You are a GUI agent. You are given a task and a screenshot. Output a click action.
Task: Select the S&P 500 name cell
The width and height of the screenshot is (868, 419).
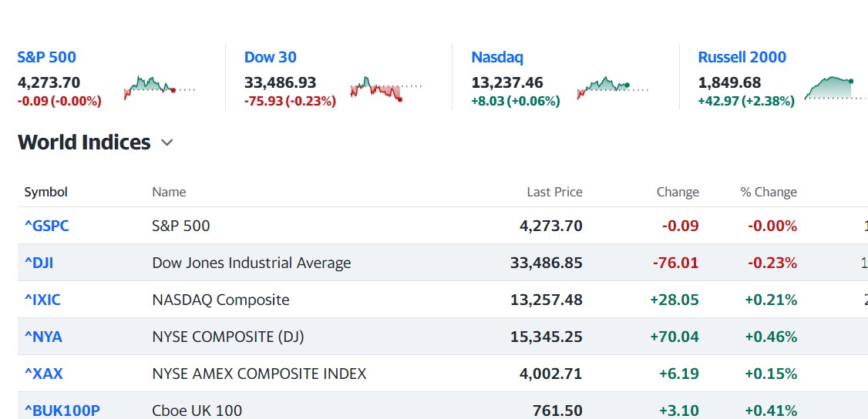[181, 226]
